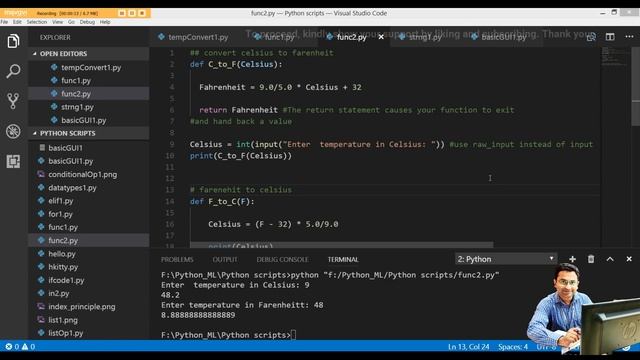Click the split editor icon
The image size is (640, 360).
click(x=610, y=37)
